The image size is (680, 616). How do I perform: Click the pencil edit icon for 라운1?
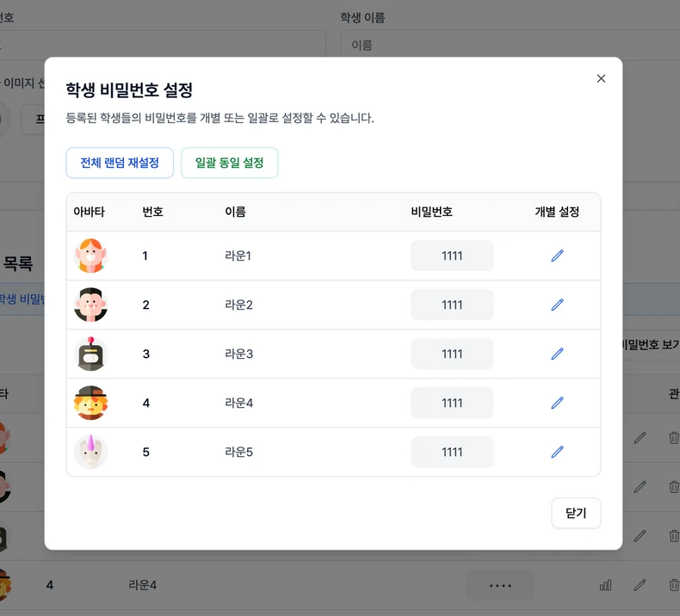[x=557, y=256]
